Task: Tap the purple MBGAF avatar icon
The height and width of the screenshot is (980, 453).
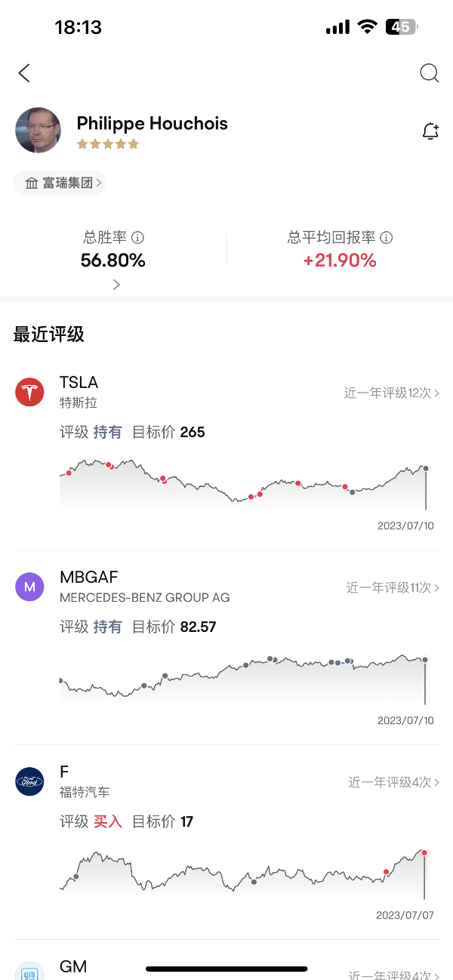Action: click(x=29, y=587)
